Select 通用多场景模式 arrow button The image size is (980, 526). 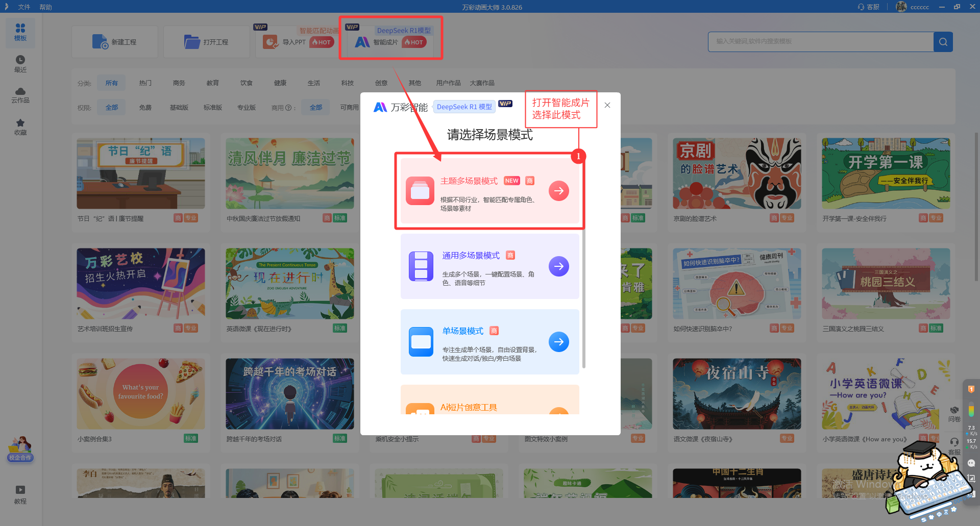(558, 266)
